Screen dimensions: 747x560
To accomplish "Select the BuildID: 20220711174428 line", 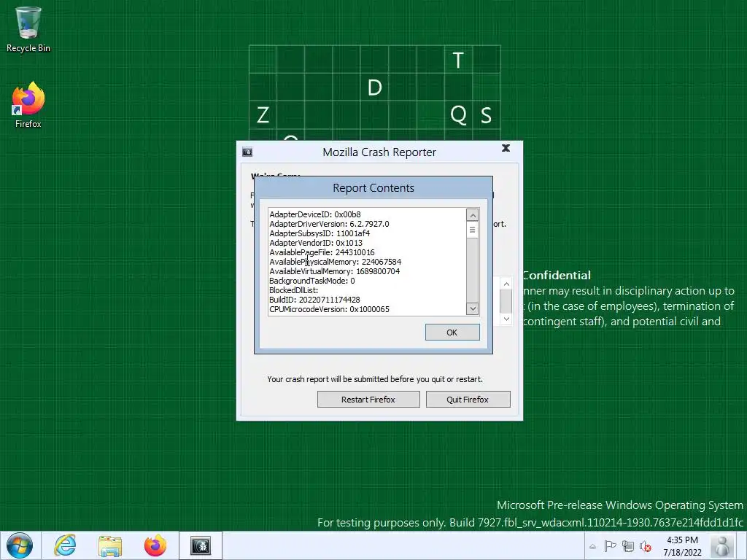I will click(314, 300).
